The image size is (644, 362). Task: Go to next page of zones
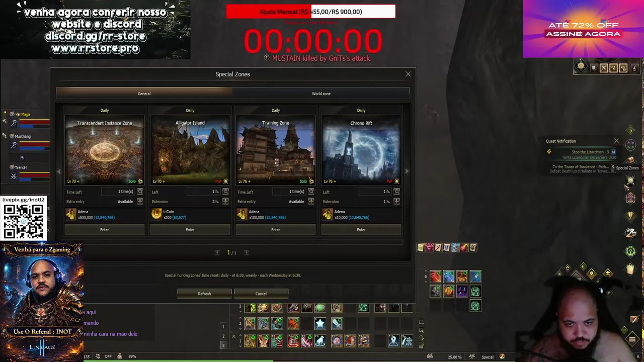[246, 252]
